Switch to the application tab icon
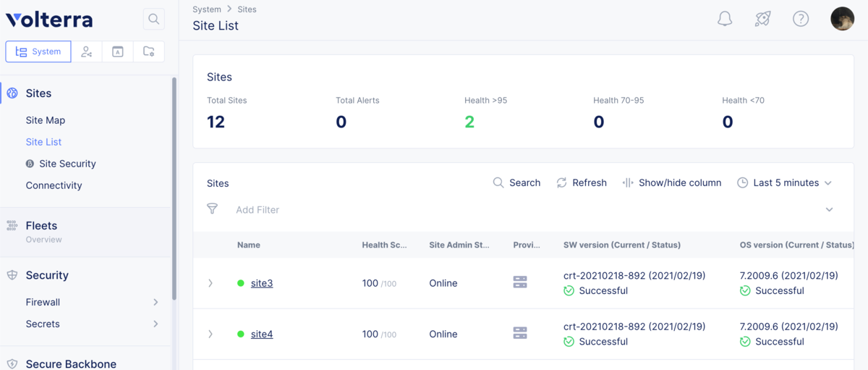 (x=118, y=51)
